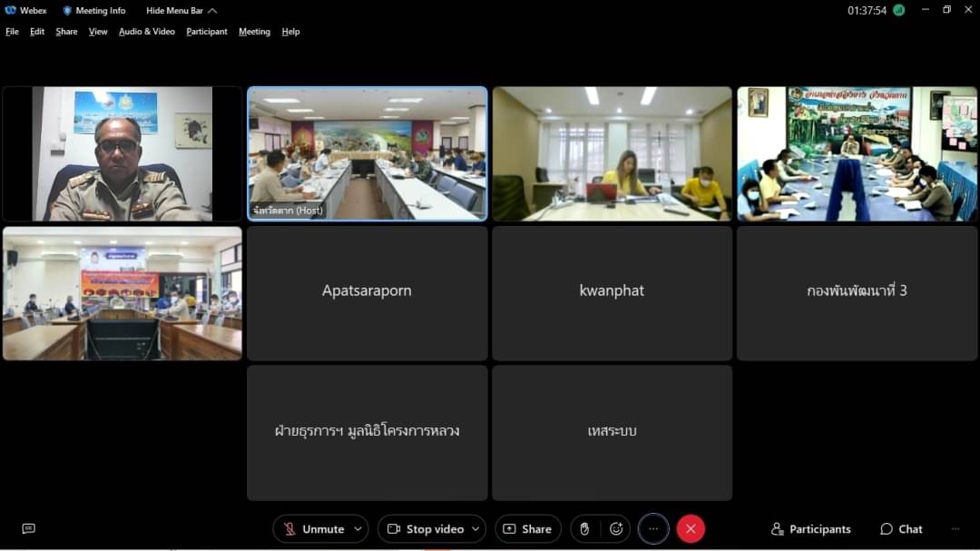Screen dimensions: 980x551
Task: Select the กองพันพัฒนาที่ 3 participant tile
Action: (857, 293)
